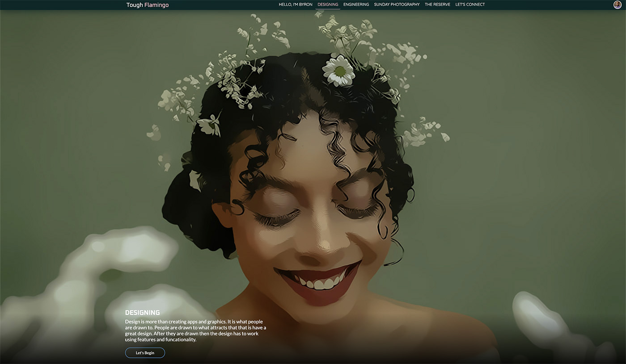Visit the Let's Connect link
This screenshot has width=626, height=364.
pyautogui.click(x=470, y=4)
